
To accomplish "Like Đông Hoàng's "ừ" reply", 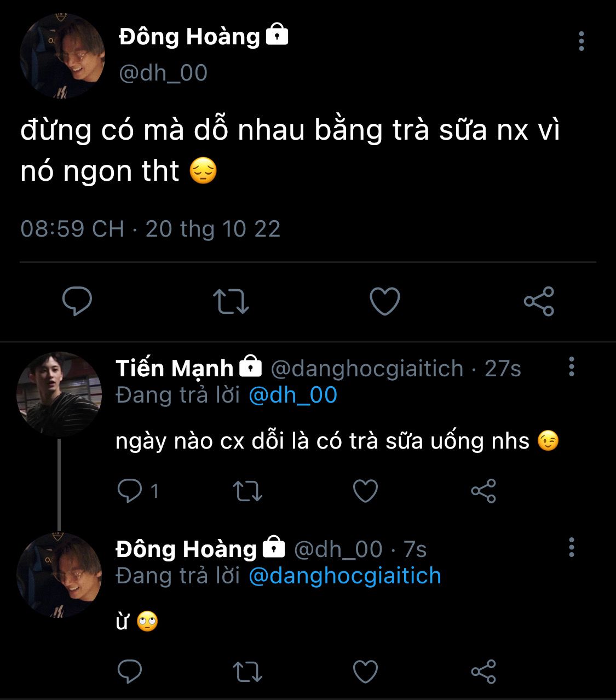I will click(365, 672).
